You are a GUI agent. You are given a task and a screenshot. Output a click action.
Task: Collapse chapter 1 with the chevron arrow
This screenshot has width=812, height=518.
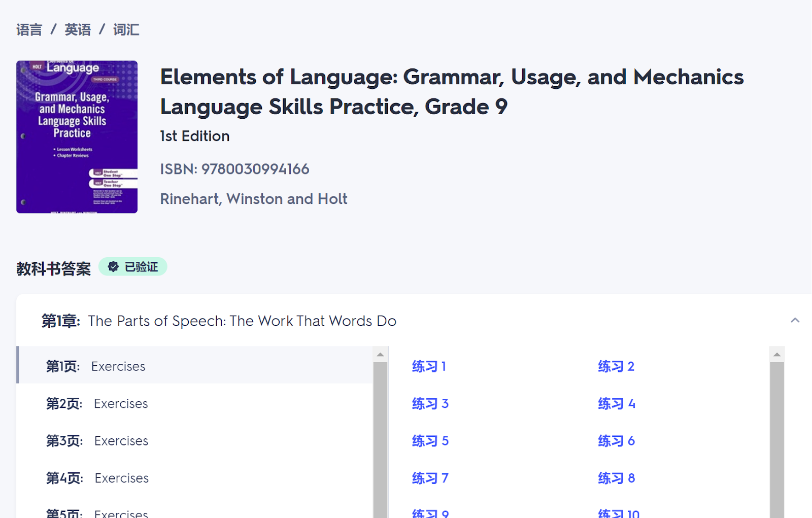(x=795, y=320)
